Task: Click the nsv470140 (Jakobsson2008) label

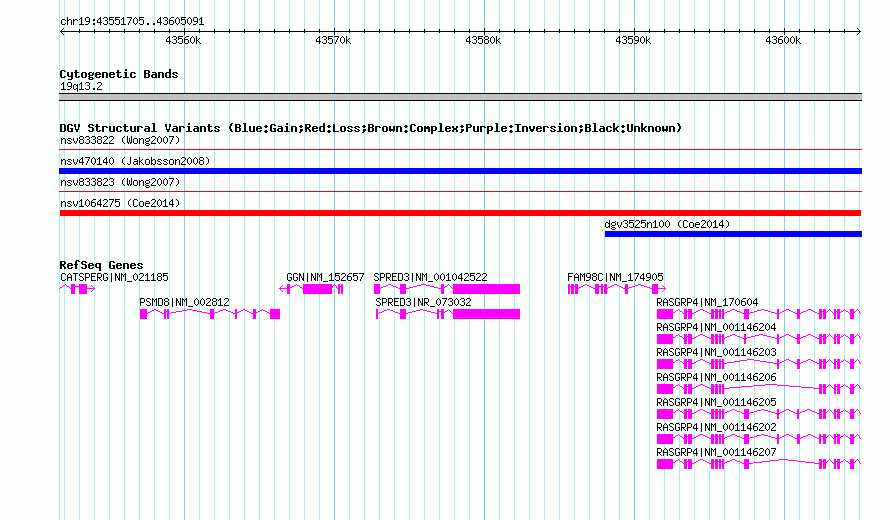Action: [135, 161]
